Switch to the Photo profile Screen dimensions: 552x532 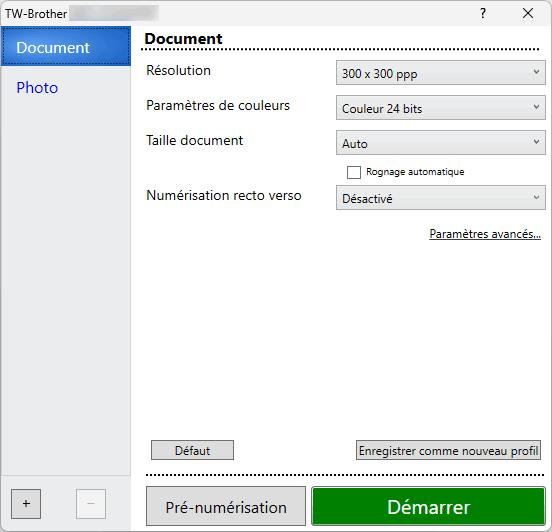37,88
